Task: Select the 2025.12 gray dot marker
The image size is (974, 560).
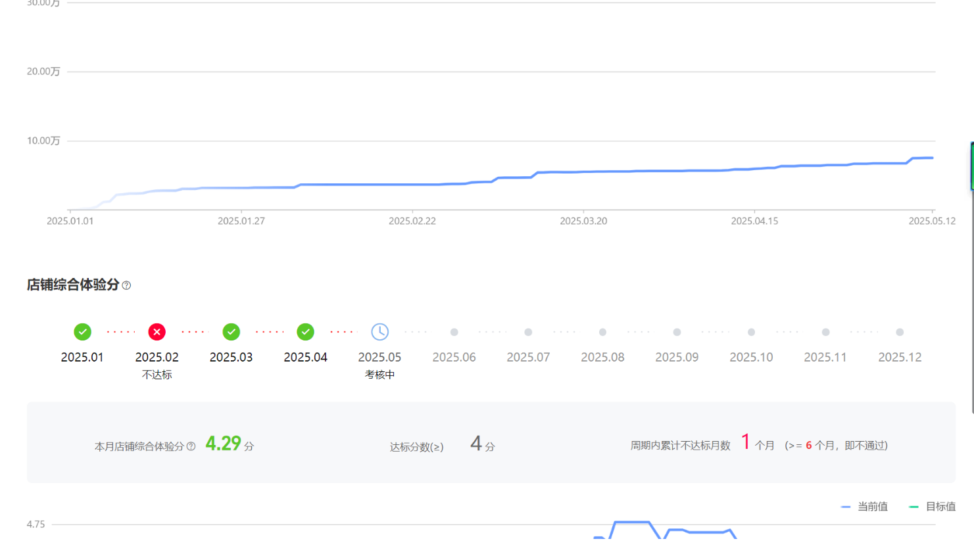Action: tap(900, 332)
